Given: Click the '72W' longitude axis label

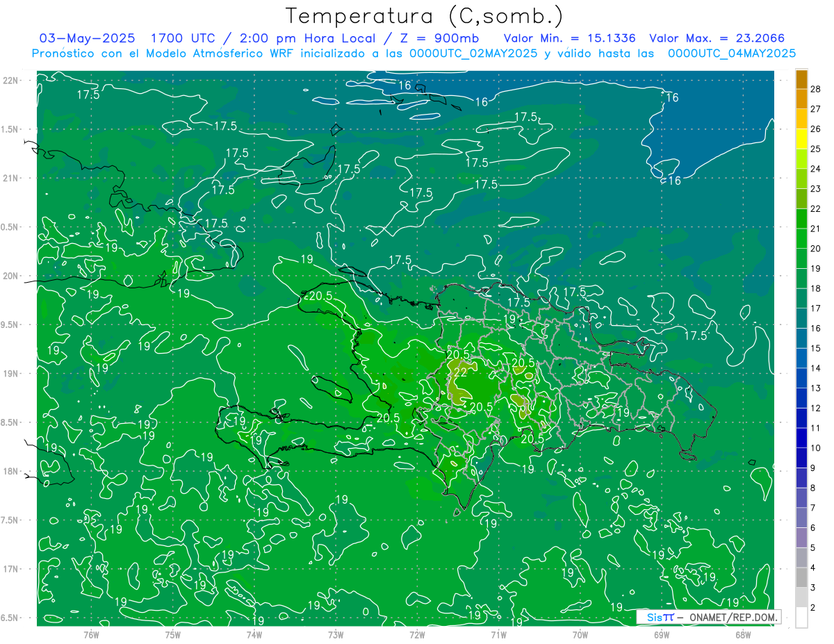Looking at the screenshot, I should [417, 634].
